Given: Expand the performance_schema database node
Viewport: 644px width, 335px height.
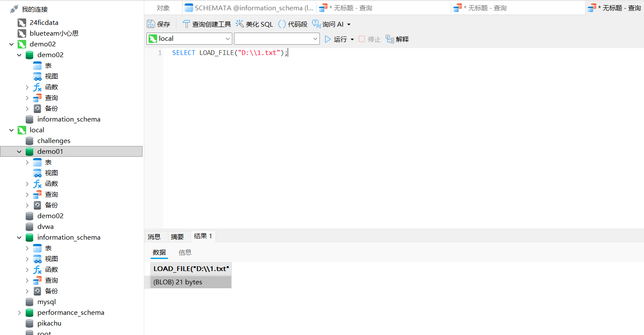Looking at the screenshot, I should 19,312.
